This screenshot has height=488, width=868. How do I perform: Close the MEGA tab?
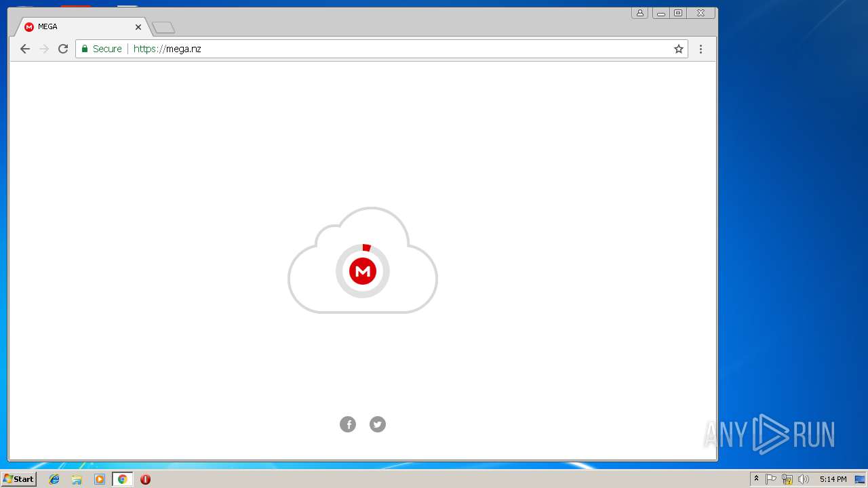(x=138, y=27)
